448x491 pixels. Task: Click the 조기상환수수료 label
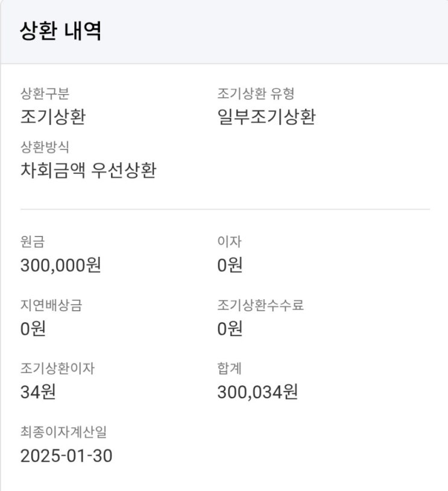(260, 305)
